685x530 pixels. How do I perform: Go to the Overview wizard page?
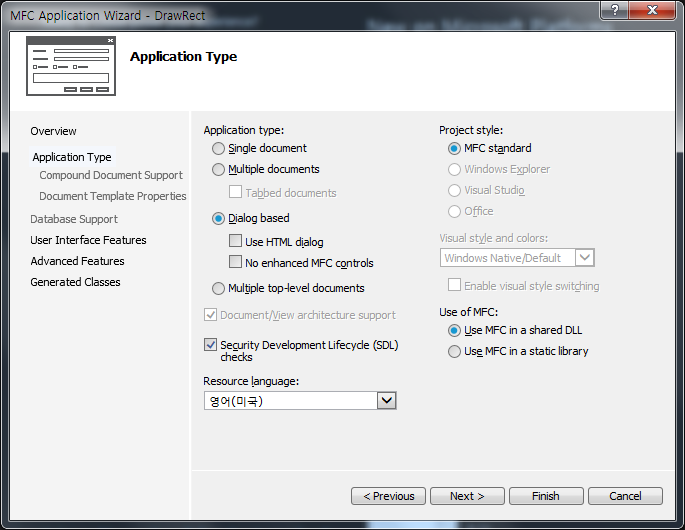[x=53, y=131]
